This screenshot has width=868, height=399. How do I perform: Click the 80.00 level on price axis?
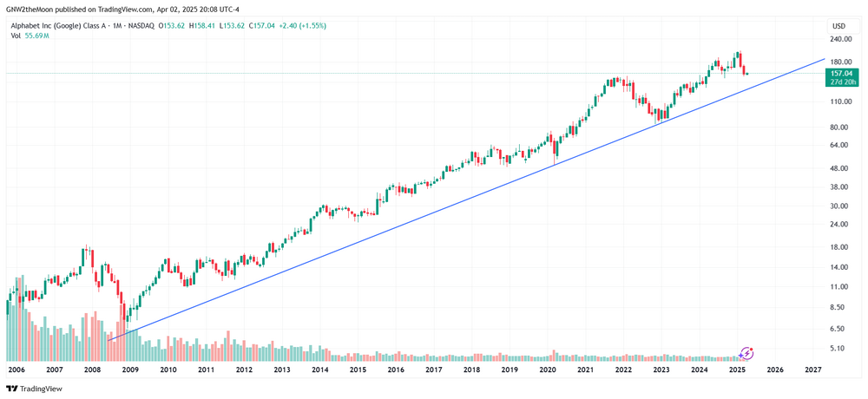[x=839, y=128]
